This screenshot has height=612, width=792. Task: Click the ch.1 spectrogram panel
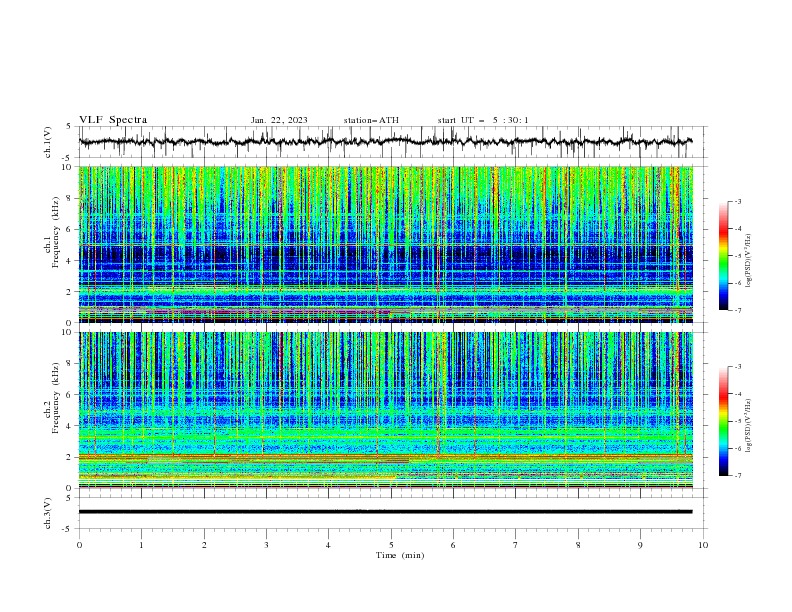coord(386,244)
